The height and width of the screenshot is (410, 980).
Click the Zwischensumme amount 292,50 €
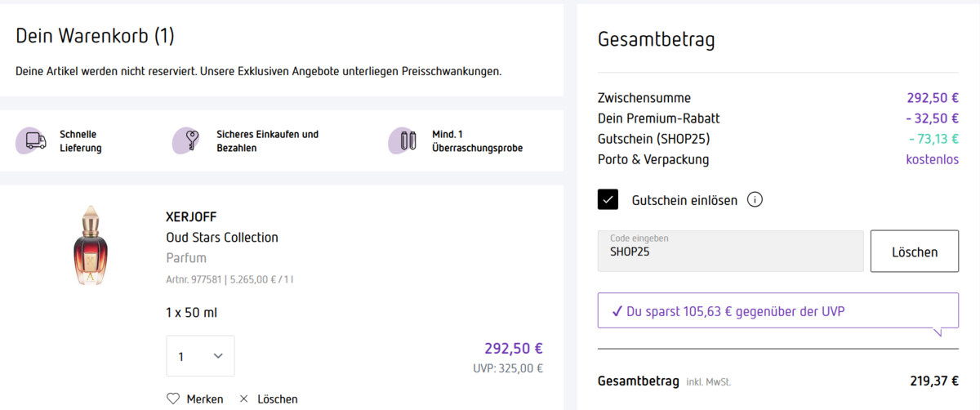(x=933, y=98)
